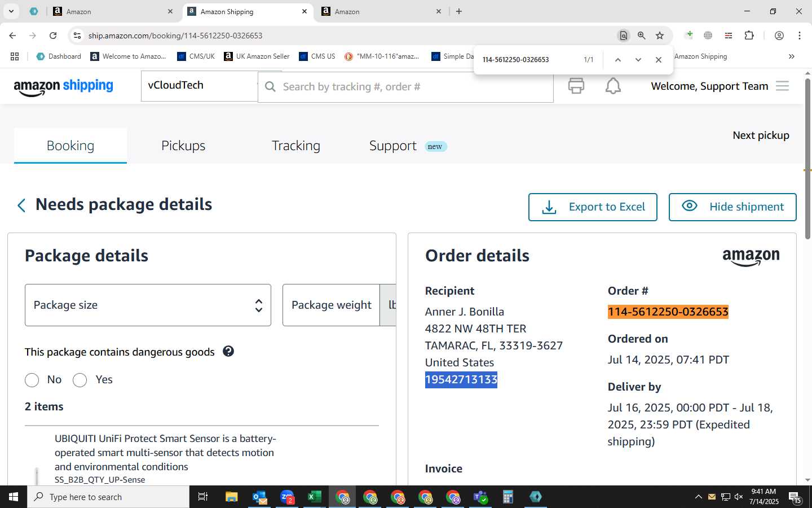Click the magnifier icon in the tracking search

pos(271,86)
